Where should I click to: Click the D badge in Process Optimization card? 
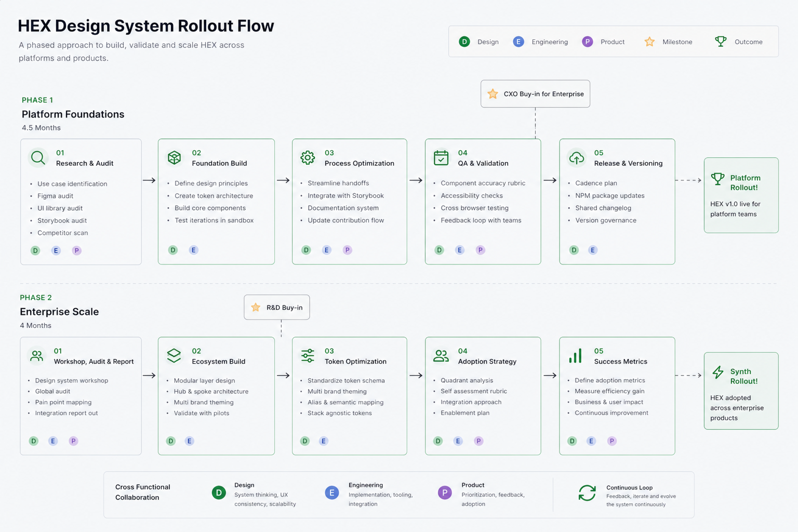306,250
